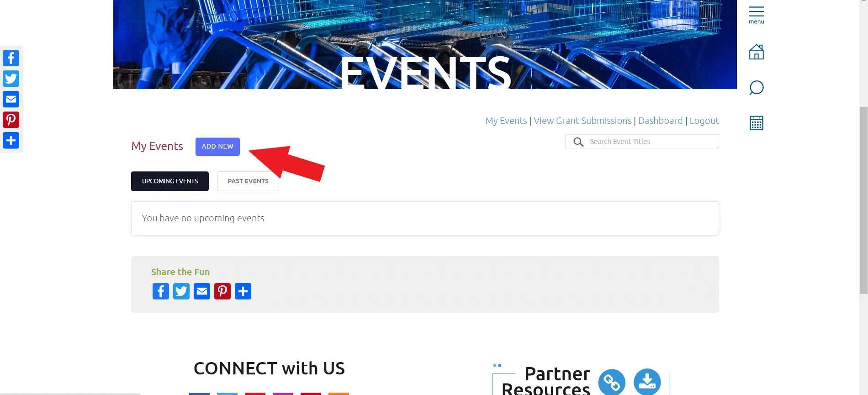Click the Logout link
This screenshot has width=868, height=395.
point(704,121)
